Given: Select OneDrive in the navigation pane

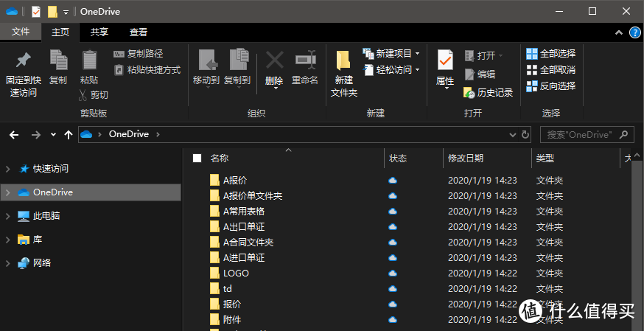Looking at the screenshot, I should click(91, 192).
